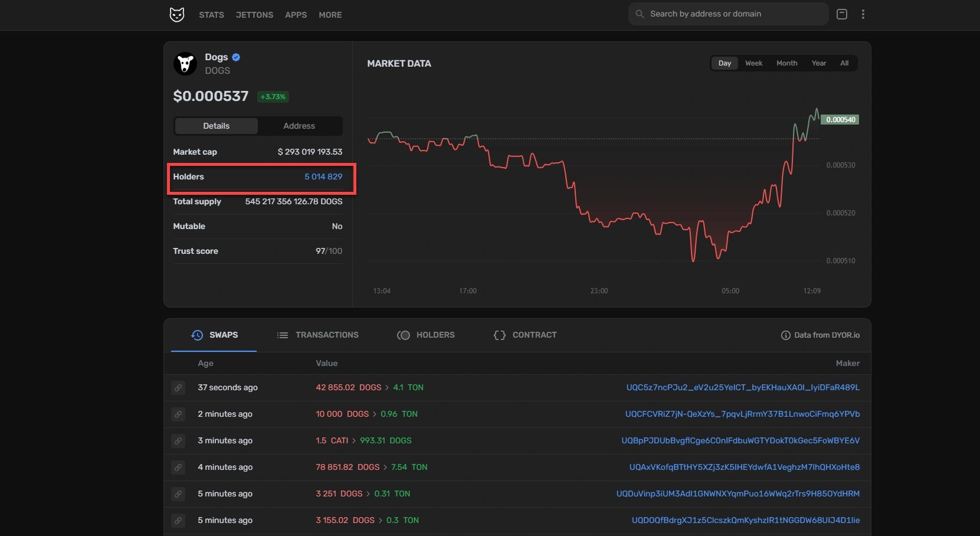This screenshot has width=980, height=536.
Task: Click the verified badge next to Dogs
Action: [236, 57]
